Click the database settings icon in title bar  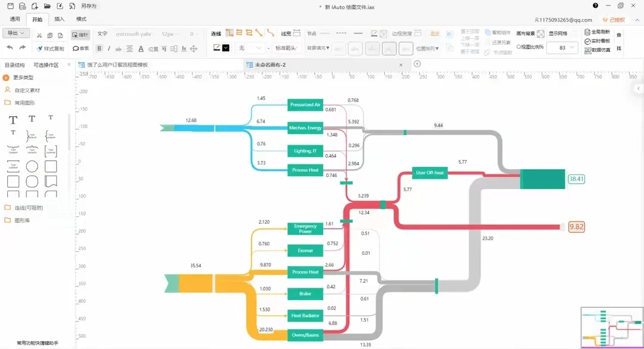(x=23, y=6)
